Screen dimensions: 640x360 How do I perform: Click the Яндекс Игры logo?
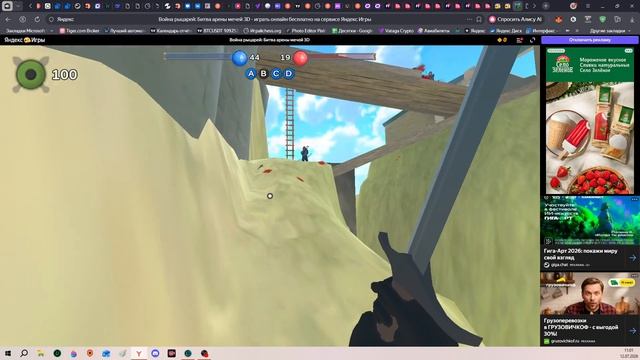(x=24, y=40)
